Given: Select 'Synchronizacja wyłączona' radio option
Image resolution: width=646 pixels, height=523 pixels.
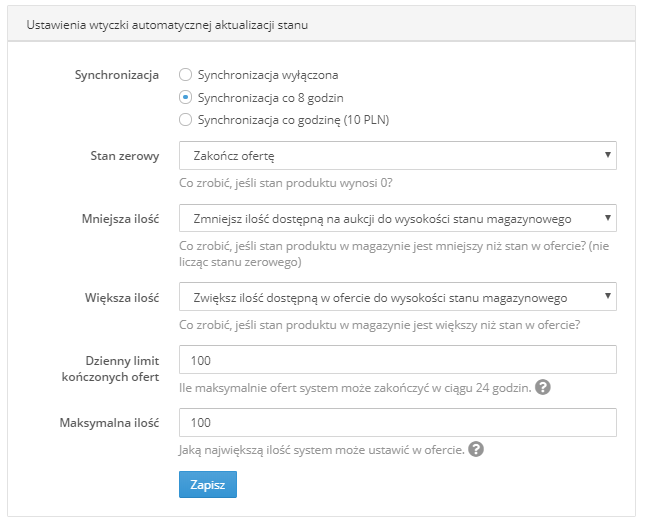Looking at the screenshot, I should (x=185, y=75).
